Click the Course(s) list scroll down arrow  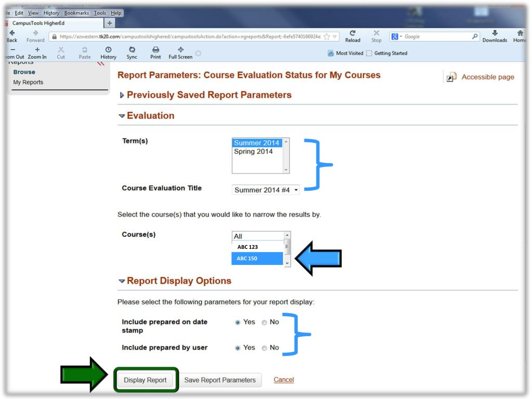[287, 263]
